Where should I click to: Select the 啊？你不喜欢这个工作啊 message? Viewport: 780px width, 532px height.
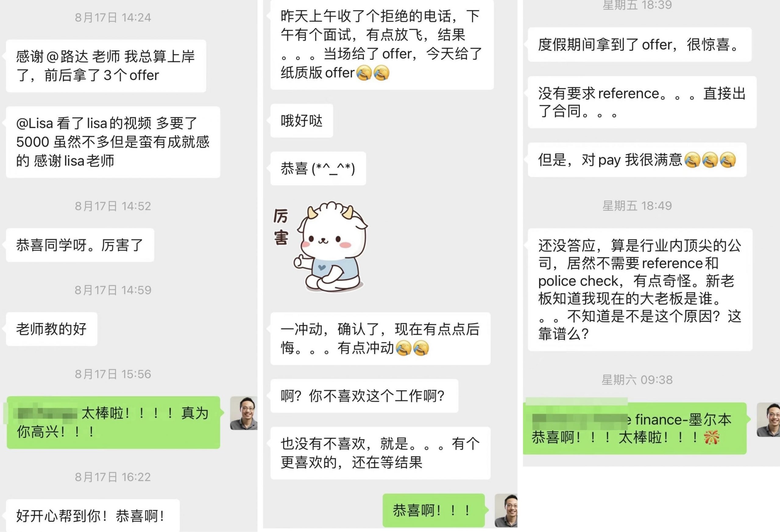tap(364, 396)
